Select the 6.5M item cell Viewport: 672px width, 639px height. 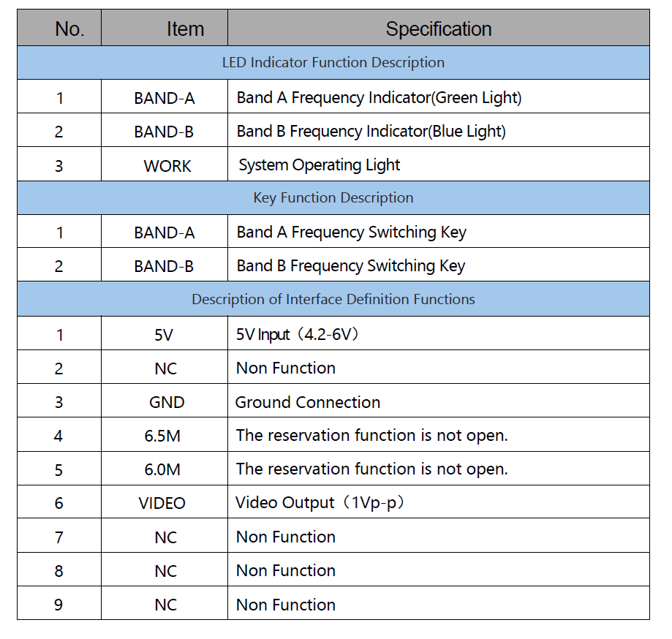coord(162,436)
